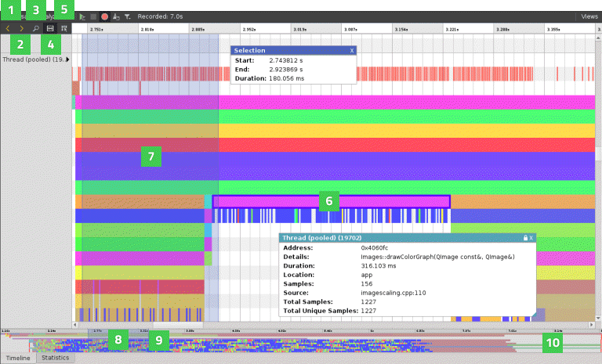This screenshot has width=602, height=364.
Task: Click the highlighted purple drawColorGraph event bar
Action: (267, 201)
